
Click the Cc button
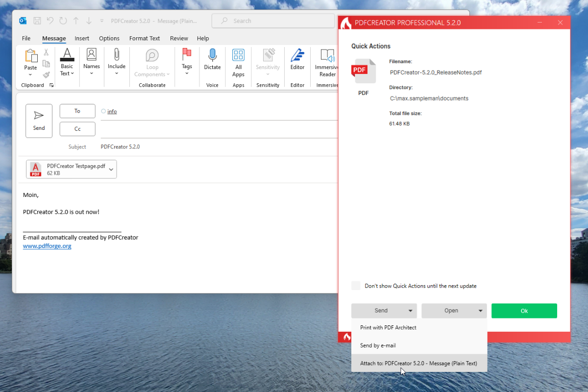[77, 129]
